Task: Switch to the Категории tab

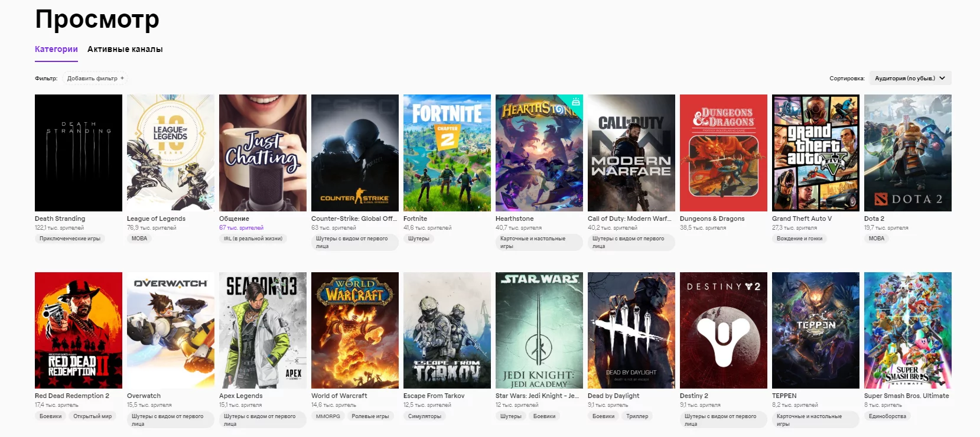Action: point(56,49)
